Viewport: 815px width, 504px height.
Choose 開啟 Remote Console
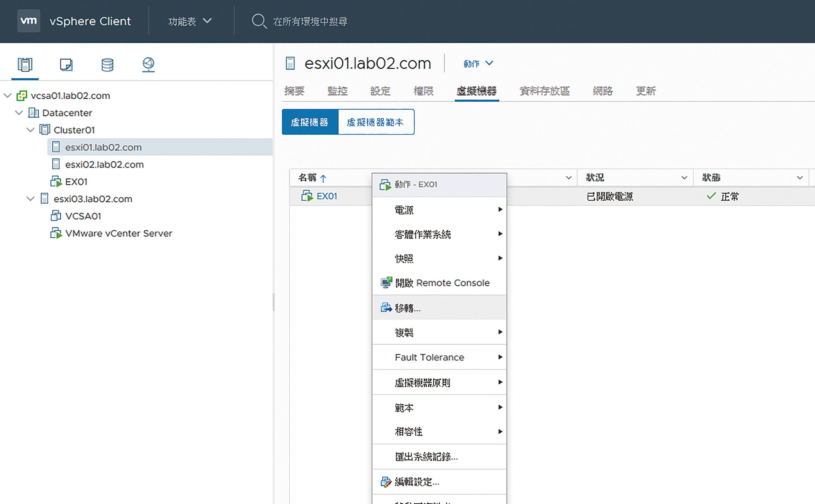click(x=439, y=283)
